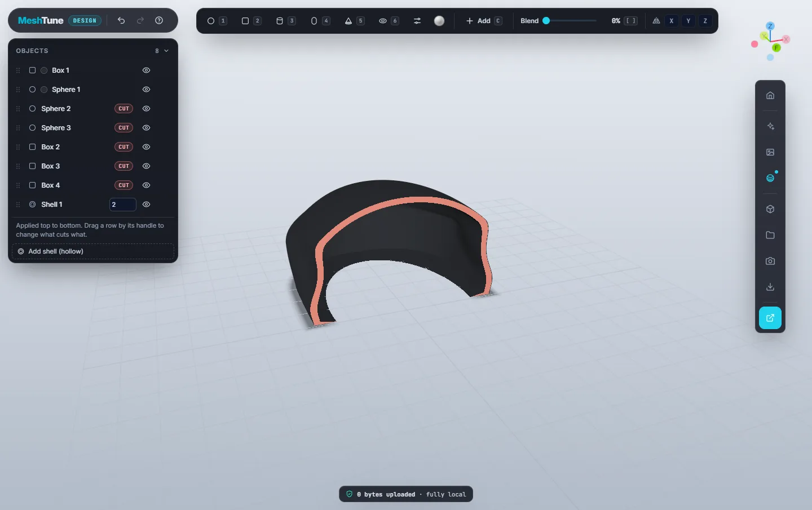
Task: Hide Sphere 1 with its eye icon
Action: (146, 90)
